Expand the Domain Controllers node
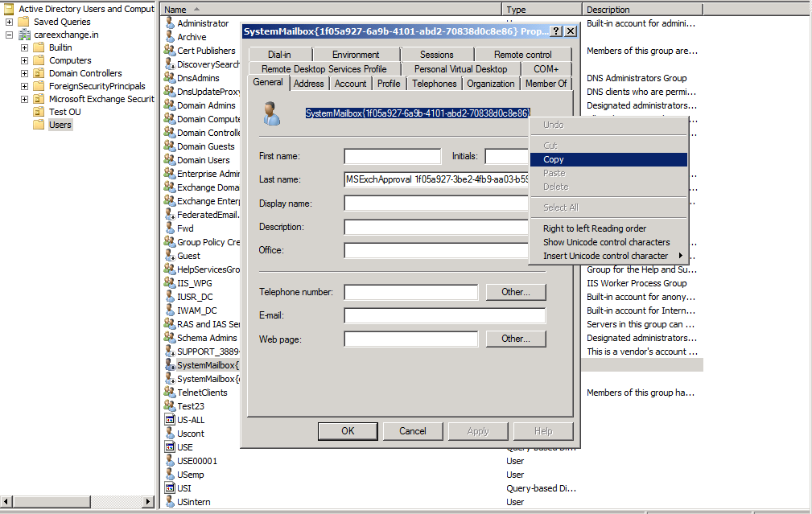This screenshot has width=812, height=514. 24,73
